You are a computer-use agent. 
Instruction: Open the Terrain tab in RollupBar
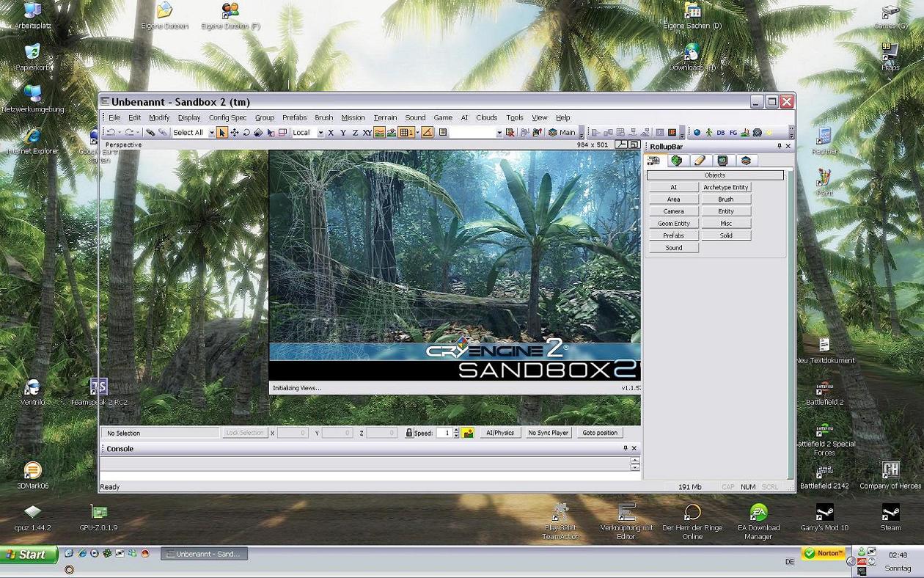[676, 161]
